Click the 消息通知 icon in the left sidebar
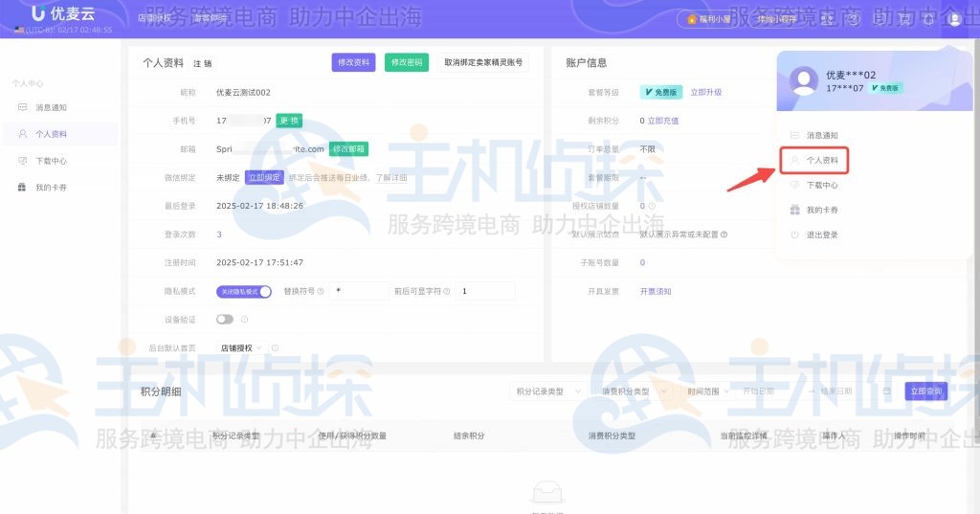980x514 pixels. pyautogui.click(x=23, y=107)
